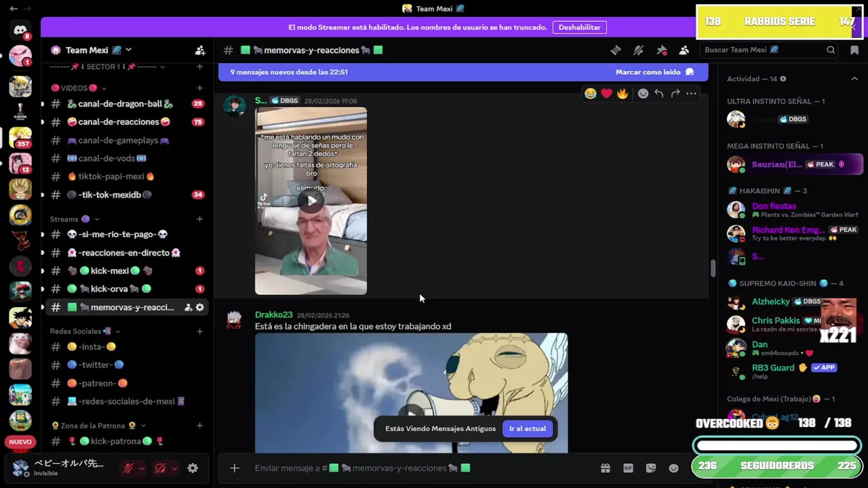Click plus attach icon in message bar
This screenshot has width=868, height=488.
[234, 468]
